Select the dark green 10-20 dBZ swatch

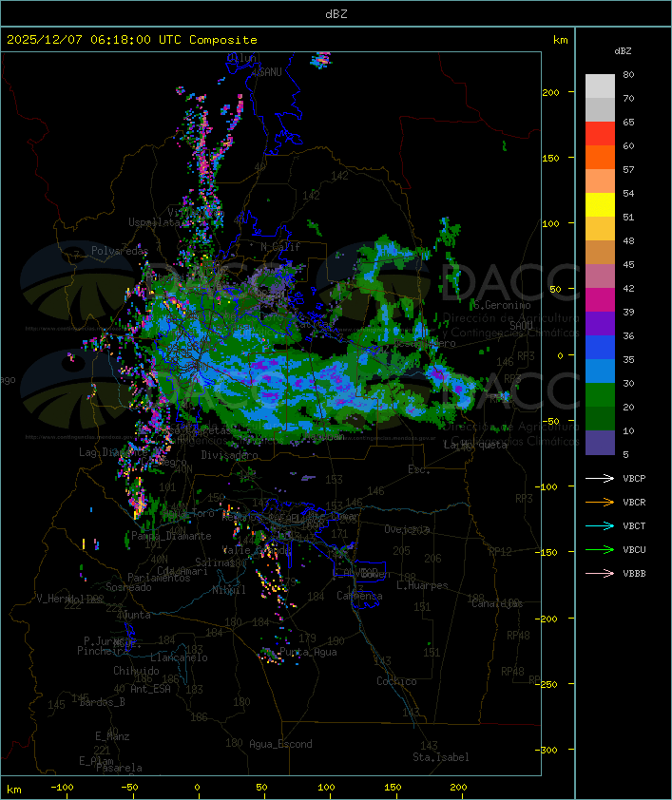pyautogui.click(x=600, y=418)
